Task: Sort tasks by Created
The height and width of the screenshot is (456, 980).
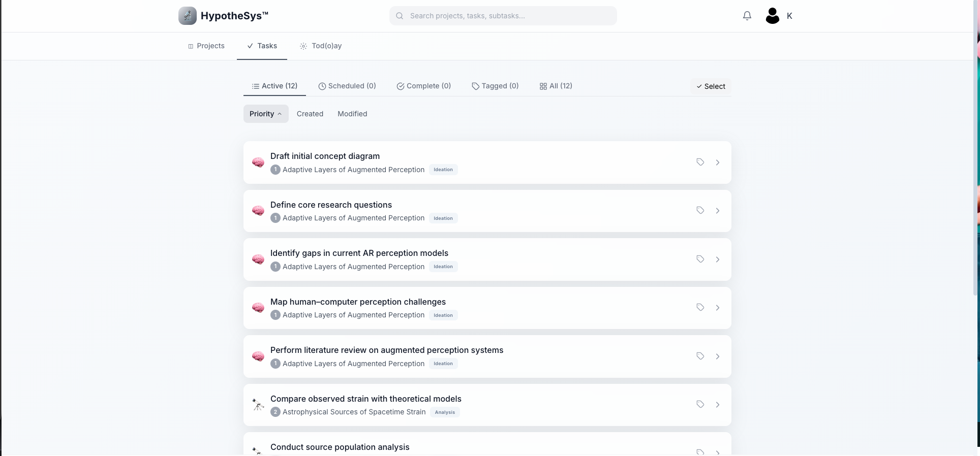Action: pyautogui.click(x=310, y=114)
